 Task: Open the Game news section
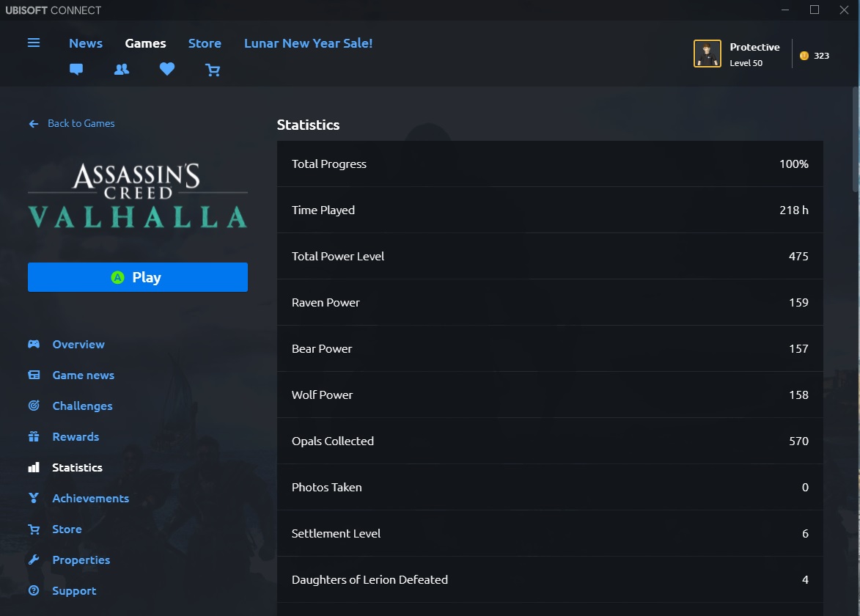[84, 375]
